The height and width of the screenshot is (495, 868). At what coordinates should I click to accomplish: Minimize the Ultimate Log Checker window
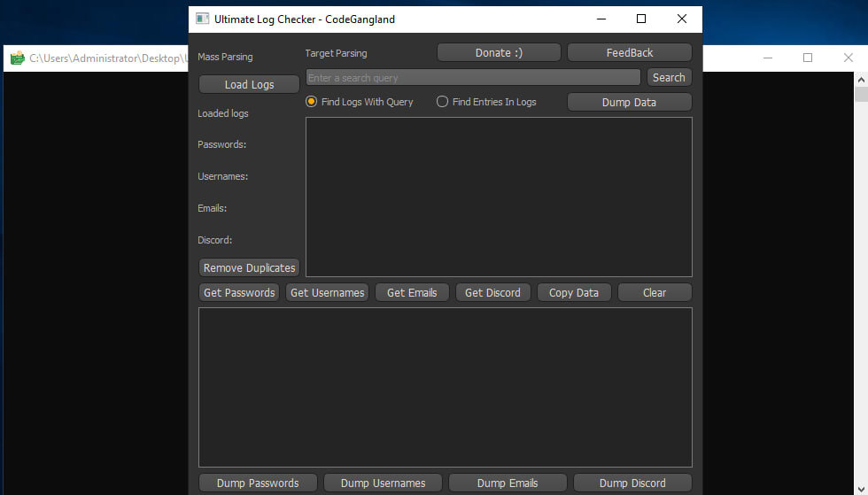(601, 19)
